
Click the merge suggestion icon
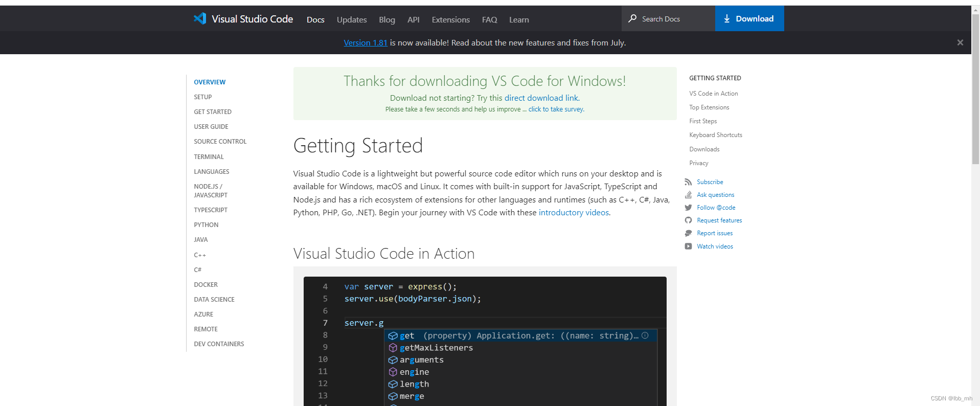click(x=393, y=396)
